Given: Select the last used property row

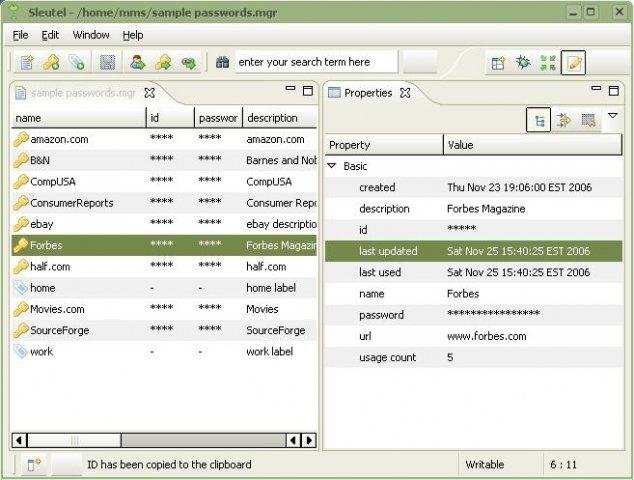Looking at the screenshot, I should pos(474,272).
